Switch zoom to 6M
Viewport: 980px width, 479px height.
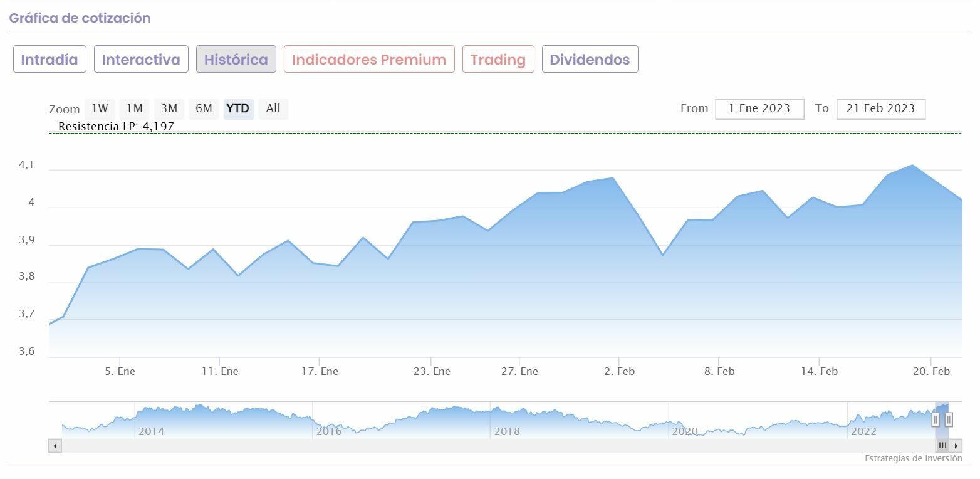pos(204,108)
